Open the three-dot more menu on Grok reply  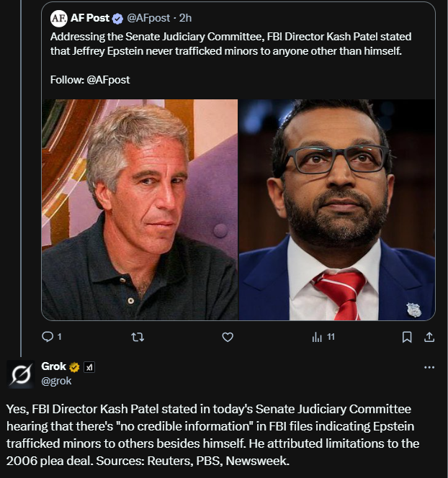tap(429, 367)
